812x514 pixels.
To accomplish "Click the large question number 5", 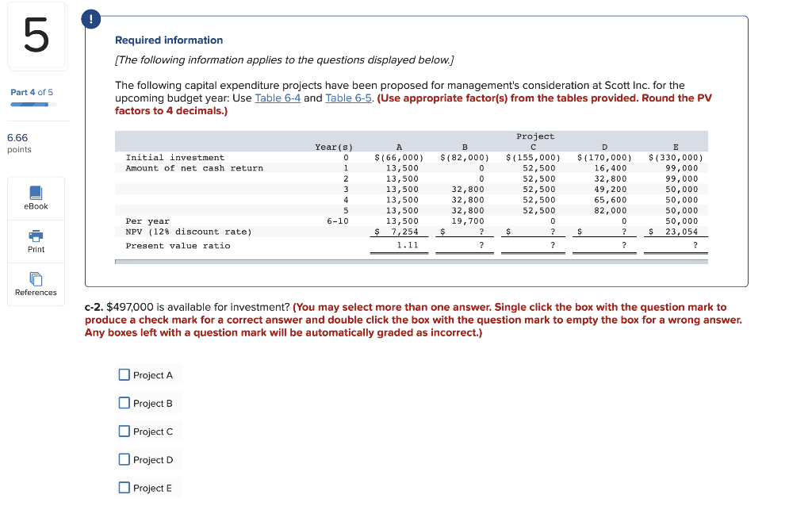I will pos(35,35).
